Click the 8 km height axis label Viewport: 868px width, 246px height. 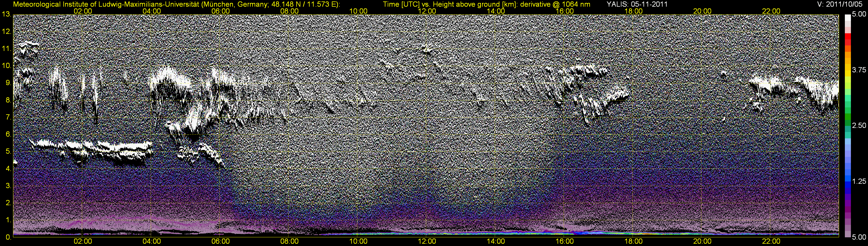point(8,100)
